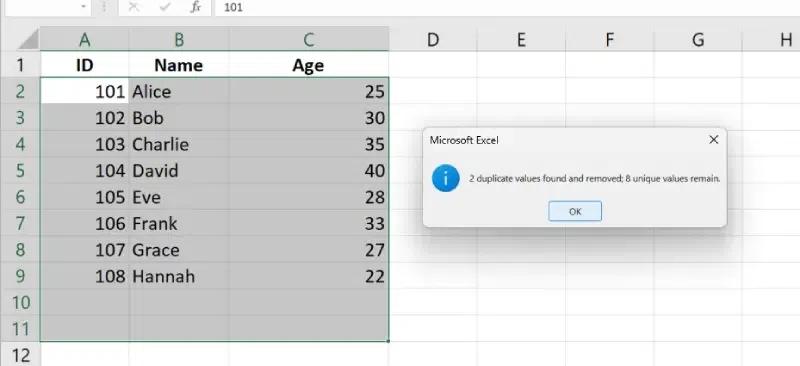
Task: Click the Enter checkmark in formula bar
Action: (x=165, y=7)
